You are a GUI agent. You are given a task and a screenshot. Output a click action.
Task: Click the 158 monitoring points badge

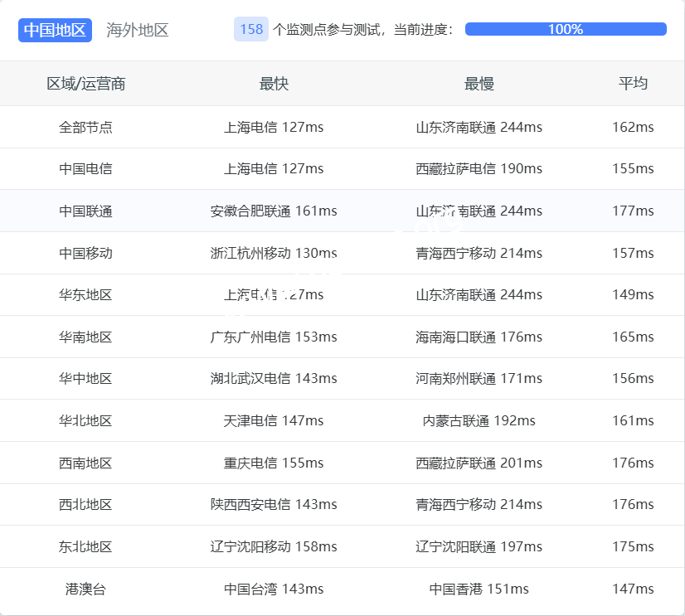coord(251,30)
